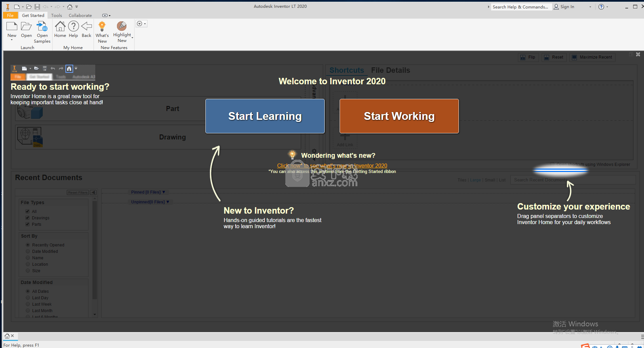644x348 pixels.
Task: Select Name sort option
Action: 28,258
